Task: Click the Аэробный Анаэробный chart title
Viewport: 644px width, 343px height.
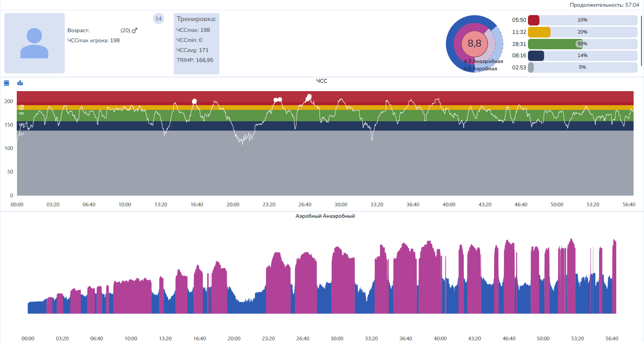Action: point(325,216)
